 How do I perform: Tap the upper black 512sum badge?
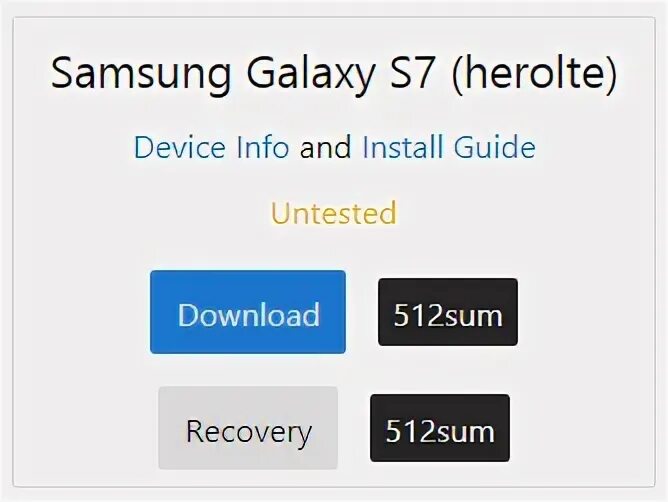(x=448, y=312)
